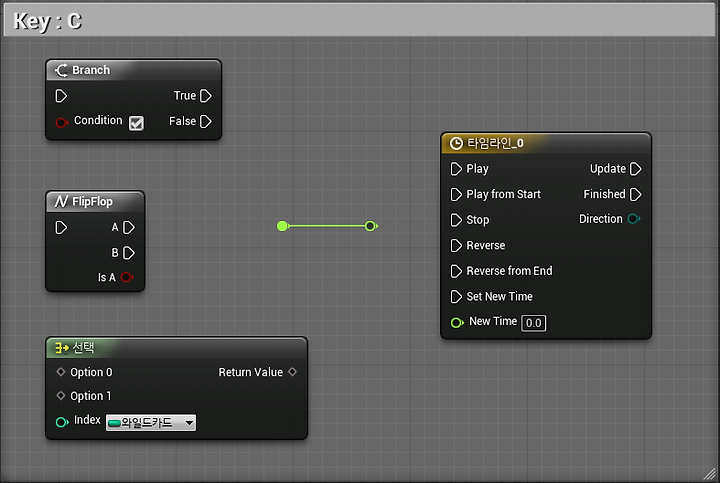The image size is (720, 483).
Task: Select the 선택 node header
Action: click(x=177, y=348)
